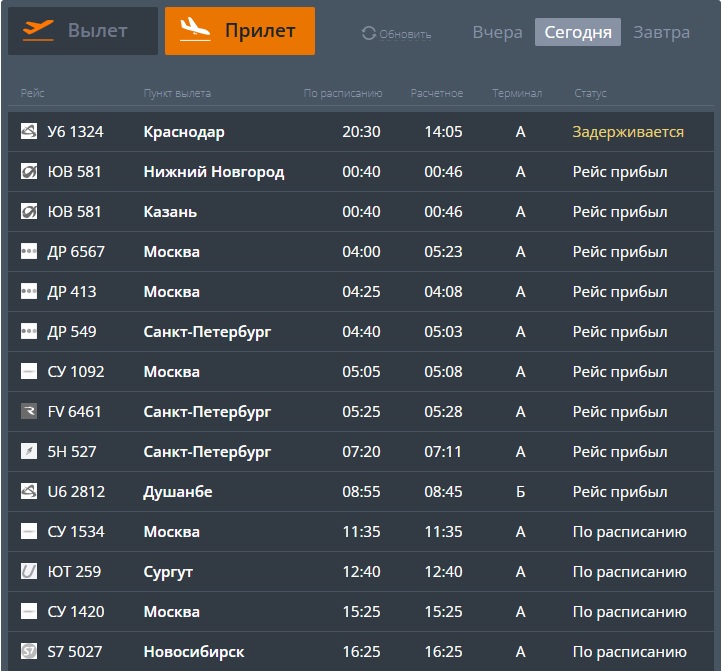Click the S7 logo next to S7 5027
This screenshot has height=671, width=722.
tap(29, 652)
